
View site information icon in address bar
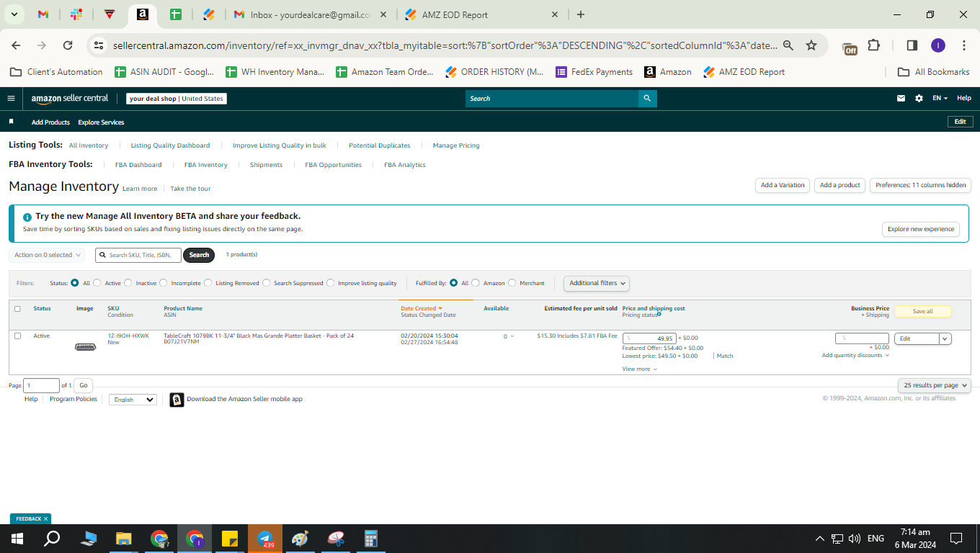(x=99, y=45)
